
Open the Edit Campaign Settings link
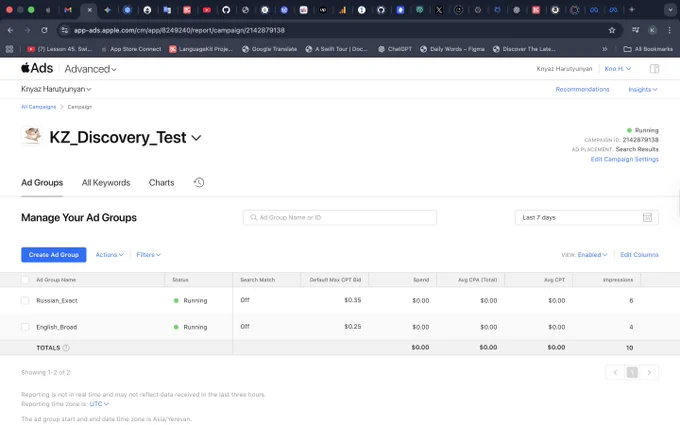[624, 159]
